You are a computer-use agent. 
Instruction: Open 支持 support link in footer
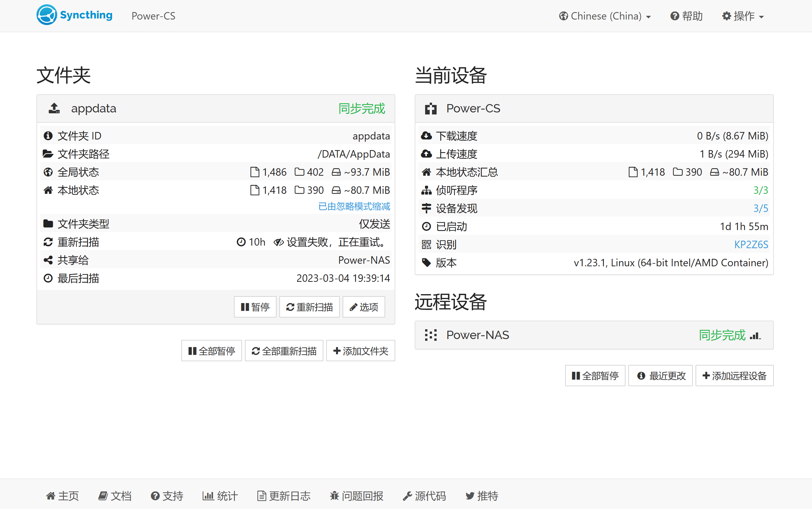pyautogui.click(x=167, y=495)
